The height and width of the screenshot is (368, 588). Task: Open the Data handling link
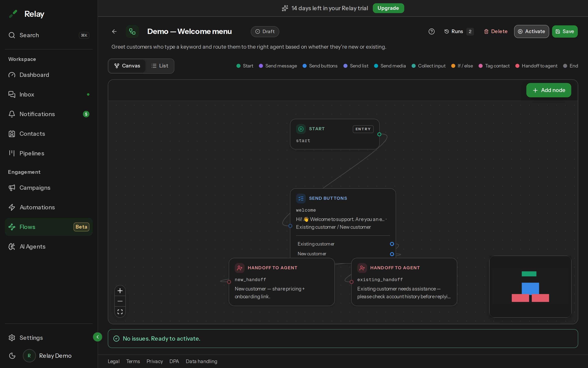coord(202,361)
